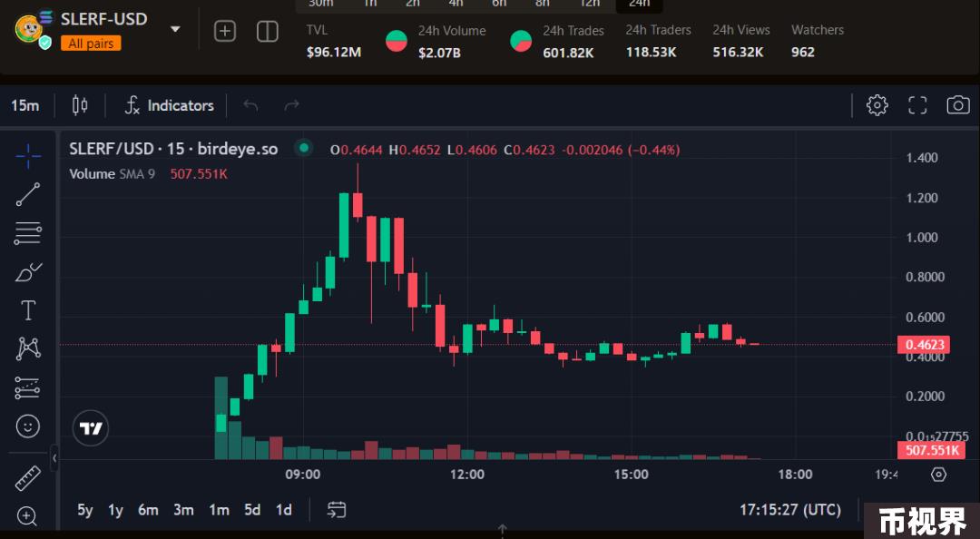The height and width of the screenshot is (539, 980).
Task: Click the 24h Volume pie chart icon
Action: [397, 41]
